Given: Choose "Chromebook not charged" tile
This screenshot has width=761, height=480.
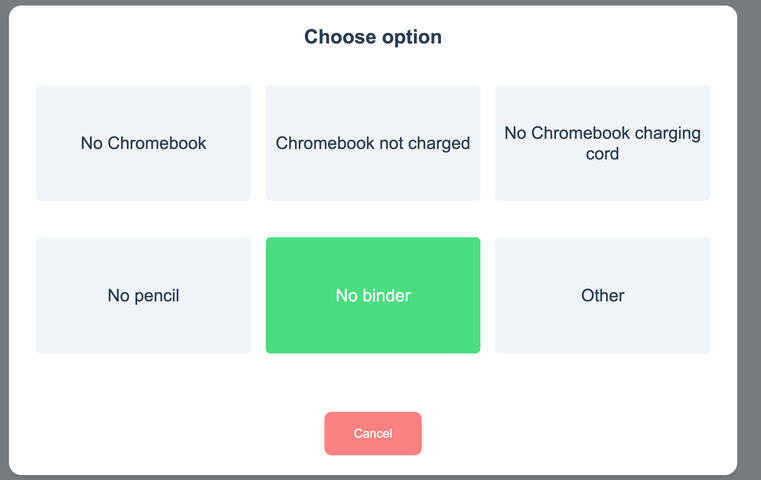Looking at the screenshot, I should (372, 143).
